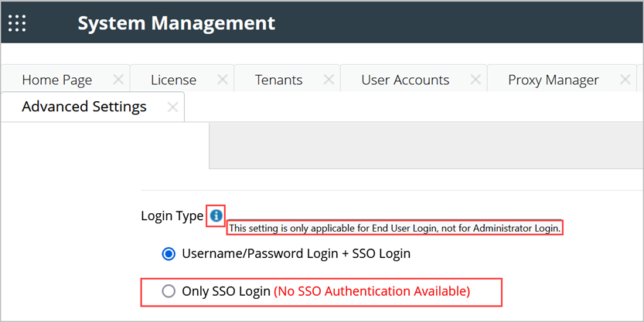Switch to the License tab
Image resolution: width=644 pixels, height=322 pixels.
[173, 80]
